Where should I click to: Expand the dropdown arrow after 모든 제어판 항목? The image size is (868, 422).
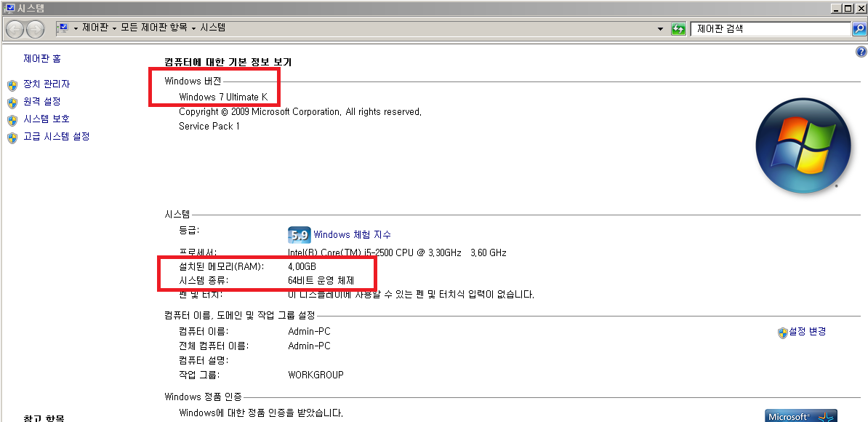tap(194, 28)
